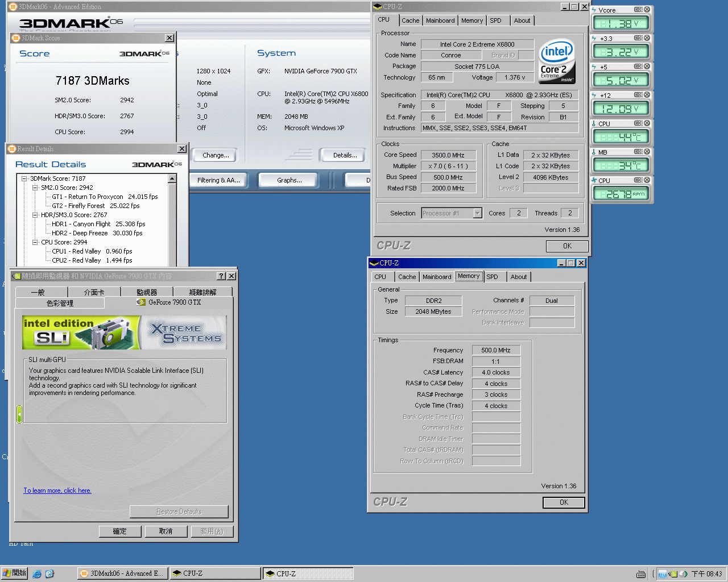Open settings icon on MB temperature gadget
This screenshot has width=728, height=582.
[638, 152]
